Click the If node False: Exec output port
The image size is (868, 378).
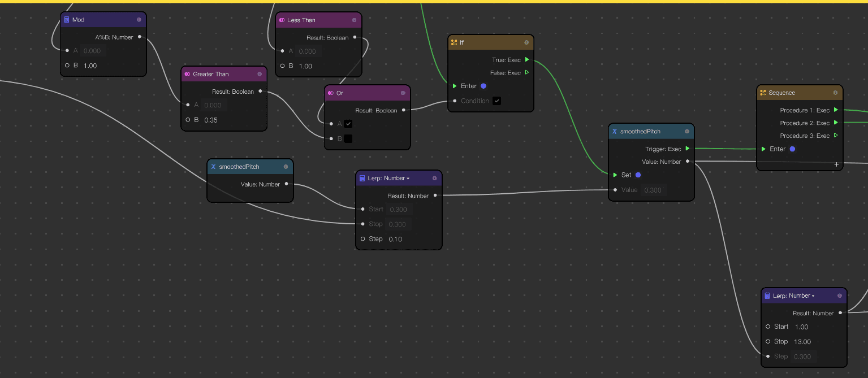click(x=527, y=72)
